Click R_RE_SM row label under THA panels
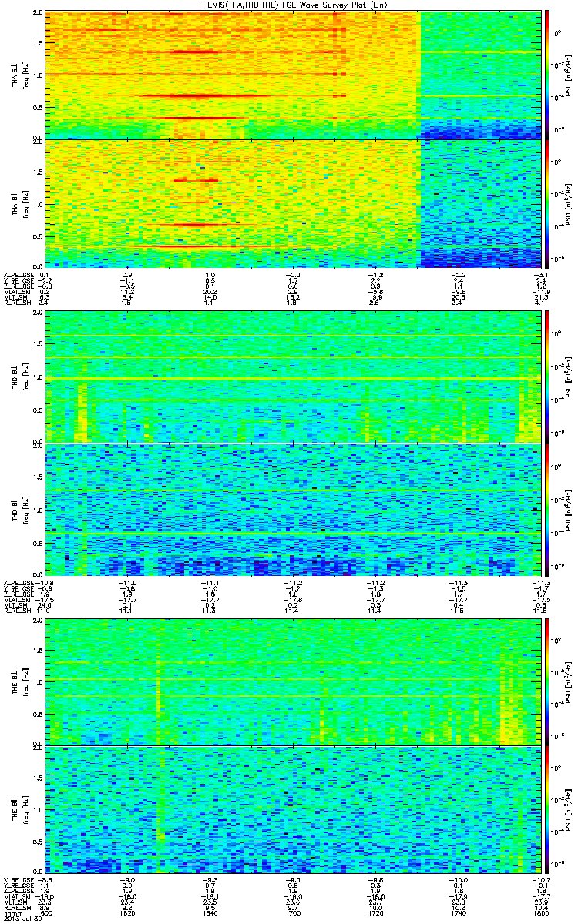The height and width of the screenshot is (924, 578). [x=17, y=304]
